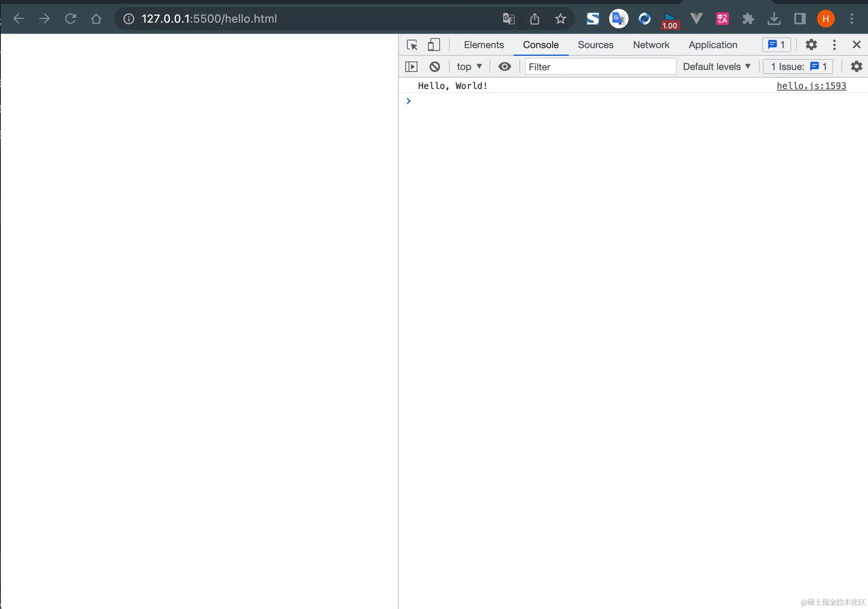Click inside the console Filter field
This screenshot has width=868, height=609.
(586, 66)
